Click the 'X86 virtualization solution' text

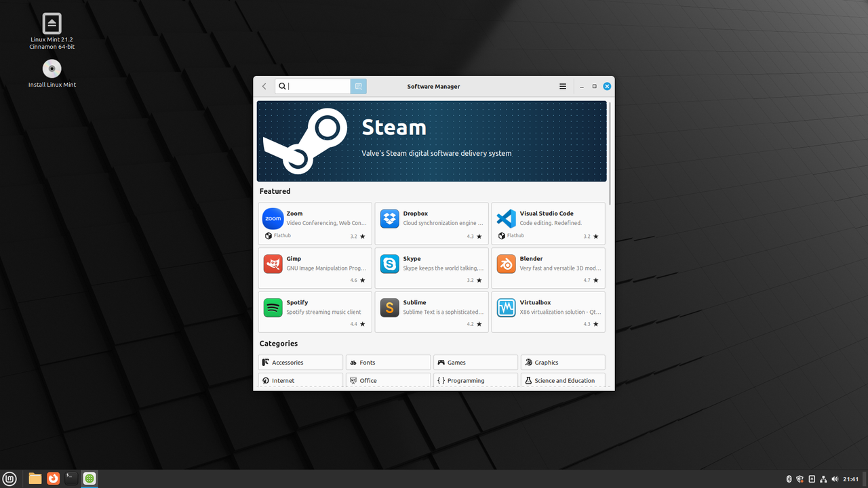[559, 312]
